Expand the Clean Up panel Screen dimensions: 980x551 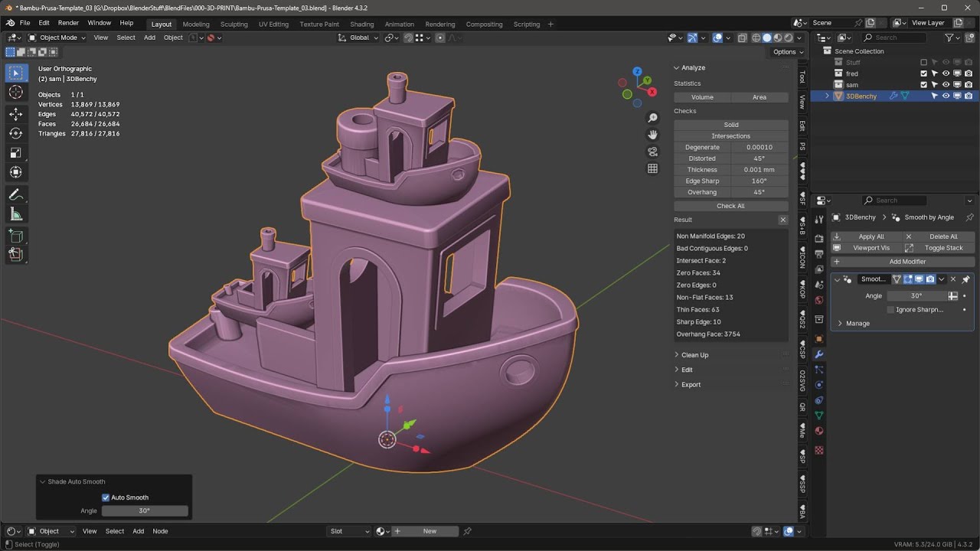(x=694, y=355)
